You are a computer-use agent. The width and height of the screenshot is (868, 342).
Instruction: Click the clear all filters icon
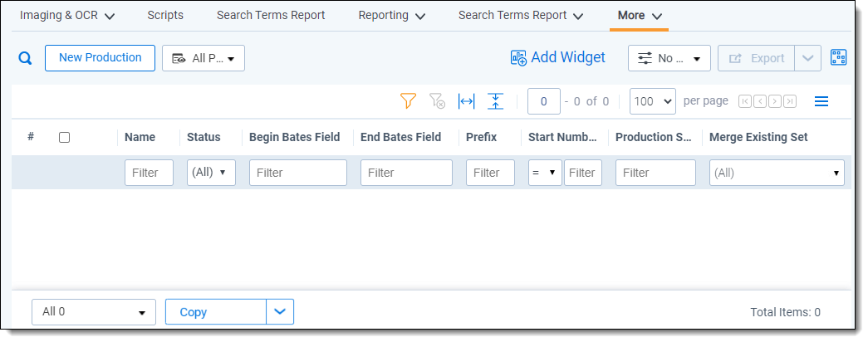437,101
